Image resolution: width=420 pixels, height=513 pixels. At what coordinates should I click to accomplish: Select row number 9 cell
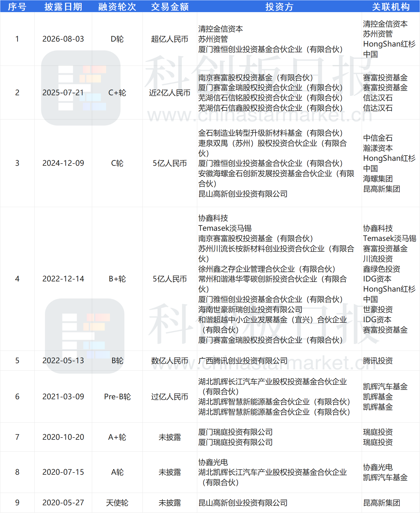[17, 503]
